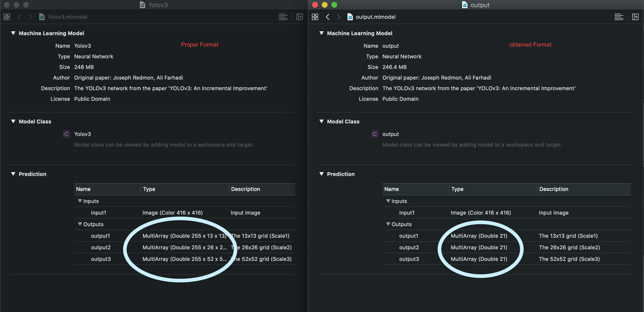Select output1 row in output model table
The image size is (644, 312).
click(408, 236)
